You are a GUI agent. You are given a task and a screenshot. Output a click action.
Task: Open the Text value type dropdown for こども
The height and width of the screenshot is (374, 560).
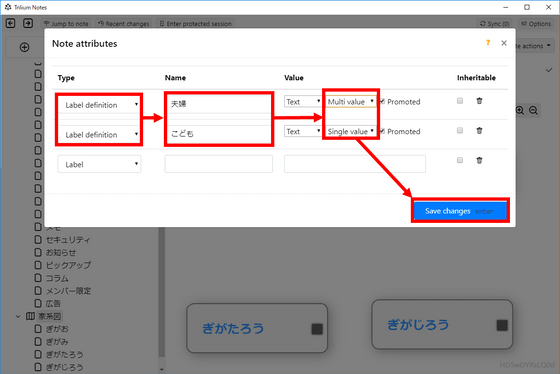303,131
